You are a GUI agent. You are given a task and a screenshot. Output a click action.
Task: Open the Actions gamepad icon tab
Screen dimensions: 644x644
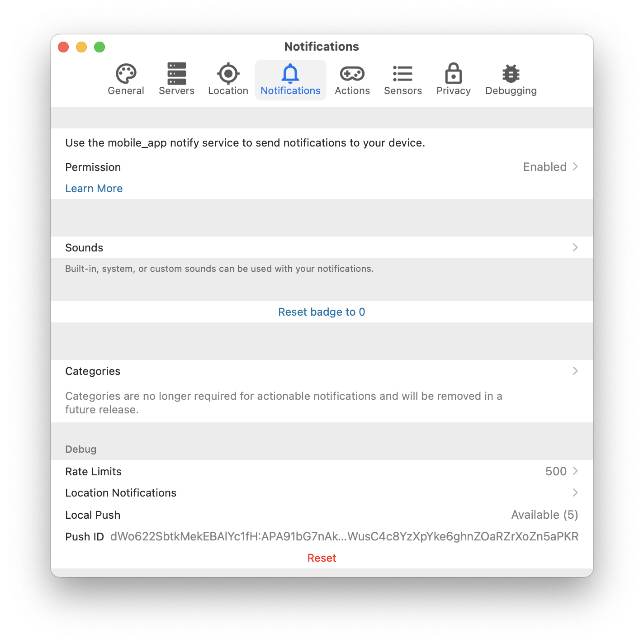coord(352,80)
